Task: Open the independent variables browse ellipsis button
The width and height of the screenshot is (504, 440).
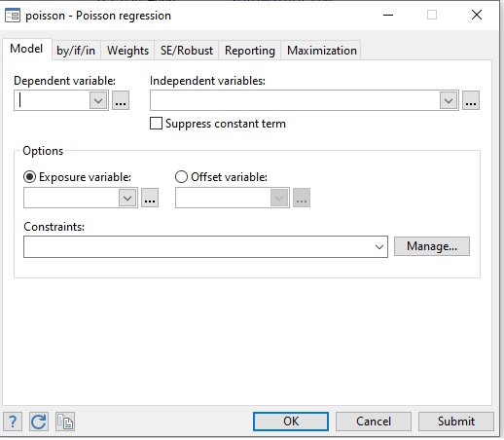Action: click(x=471, y=100)
